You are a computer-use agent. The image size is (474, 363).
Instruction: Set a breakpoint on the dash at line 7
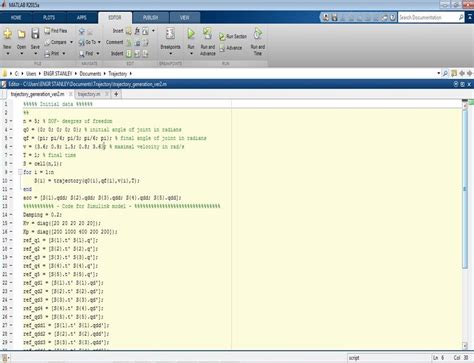click(x=11, y=155)
